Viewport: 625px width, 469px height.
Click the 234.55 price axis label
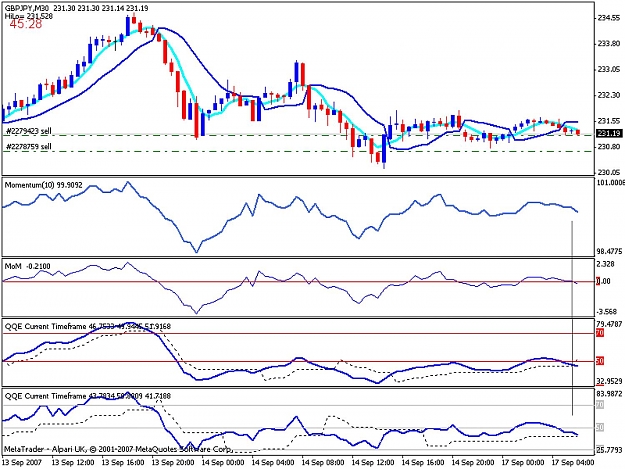[x=609, y=18]
